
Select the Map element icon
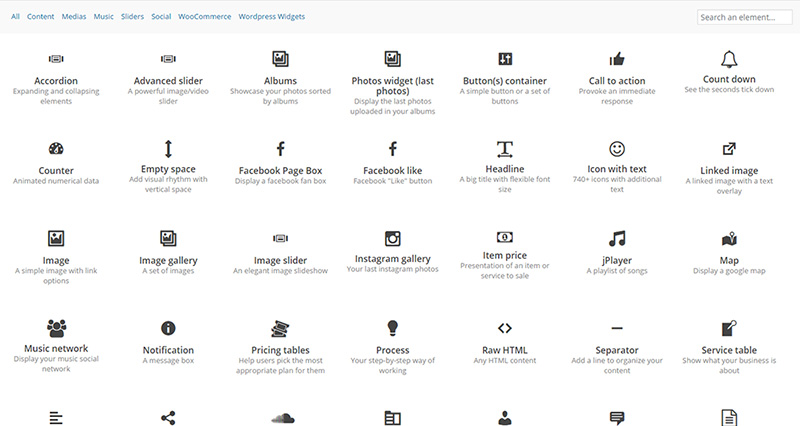pos(728,238)
